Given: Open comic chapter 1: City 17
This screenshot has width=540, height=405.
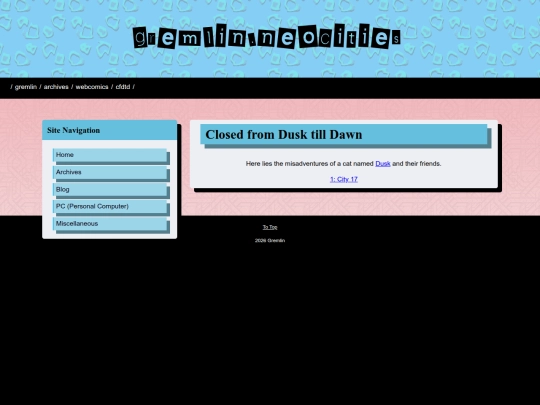Looking at the screenshot, I should 344,179.
